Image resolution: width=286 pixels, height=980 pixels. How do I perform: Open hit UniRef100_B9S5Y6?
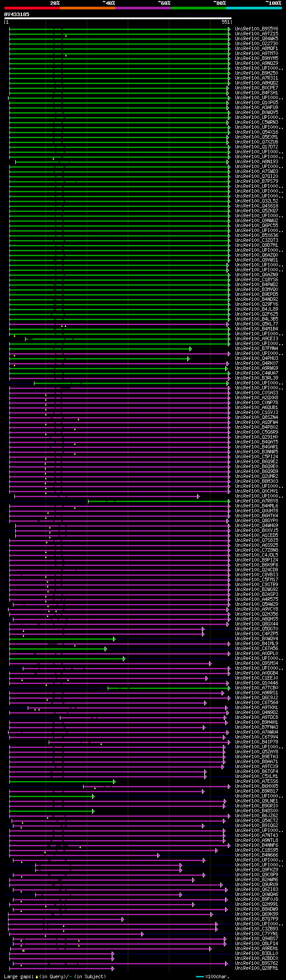(257, 29)
